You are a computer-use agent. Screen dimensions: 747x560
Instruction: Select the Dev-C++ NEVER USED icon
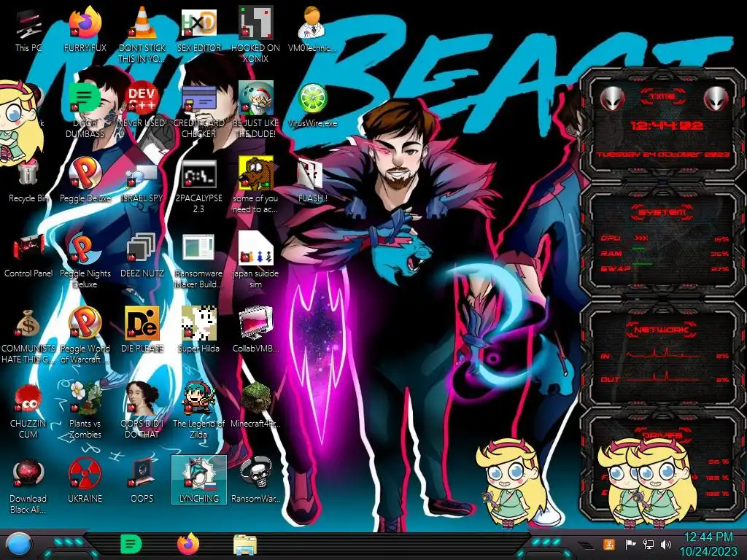(x=142, y=98)
